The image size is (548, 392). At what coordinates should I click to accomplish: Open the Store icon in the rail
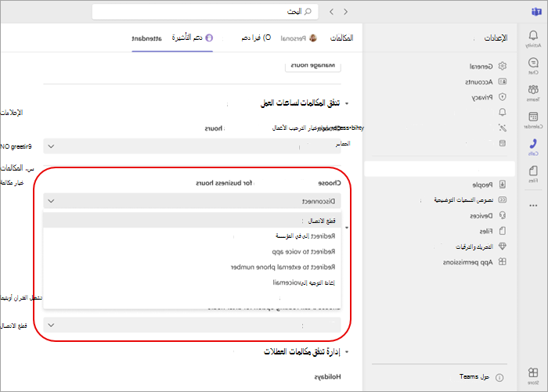[x=533, y=372]
